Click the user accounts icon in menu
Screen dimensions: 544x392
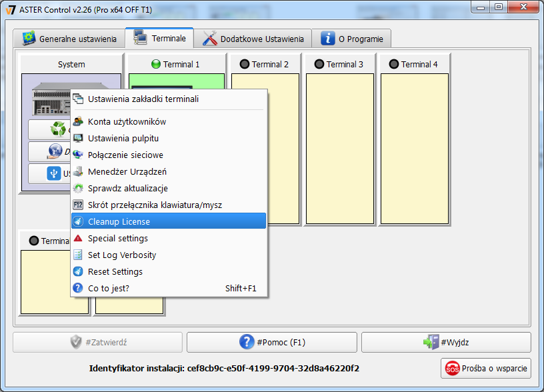point(78,121)
